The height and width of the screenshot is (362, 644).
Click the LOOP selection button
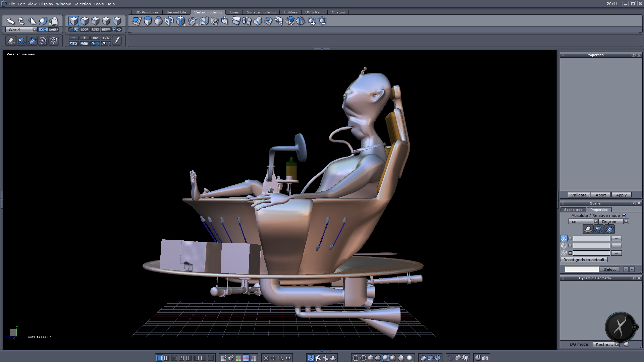point(84,29)
